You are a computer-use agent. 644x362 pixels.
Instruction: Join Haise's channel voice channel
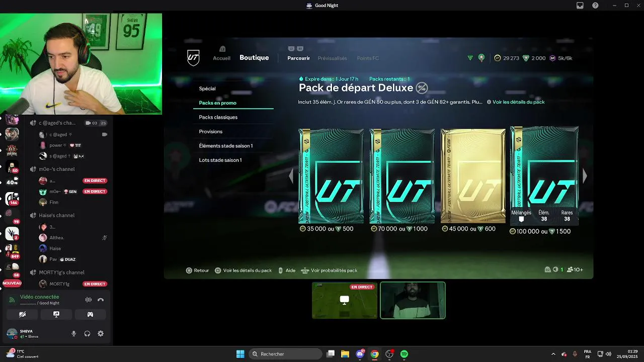pyautogui.click(x=57, y=215)
